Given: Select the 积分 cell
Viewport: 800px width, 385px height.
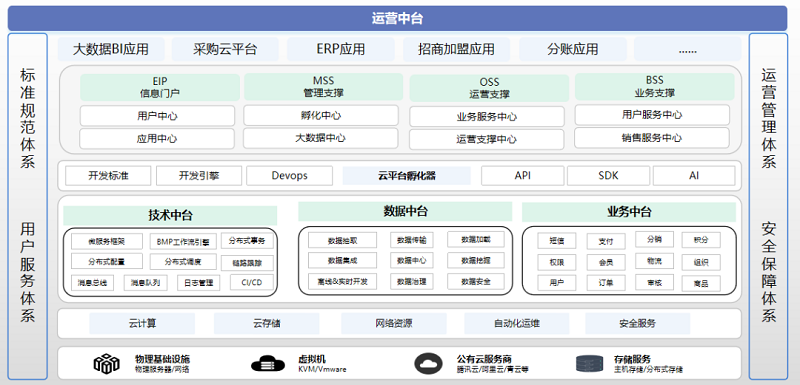Looking at the screenshot, I should (x=701, y=240).
